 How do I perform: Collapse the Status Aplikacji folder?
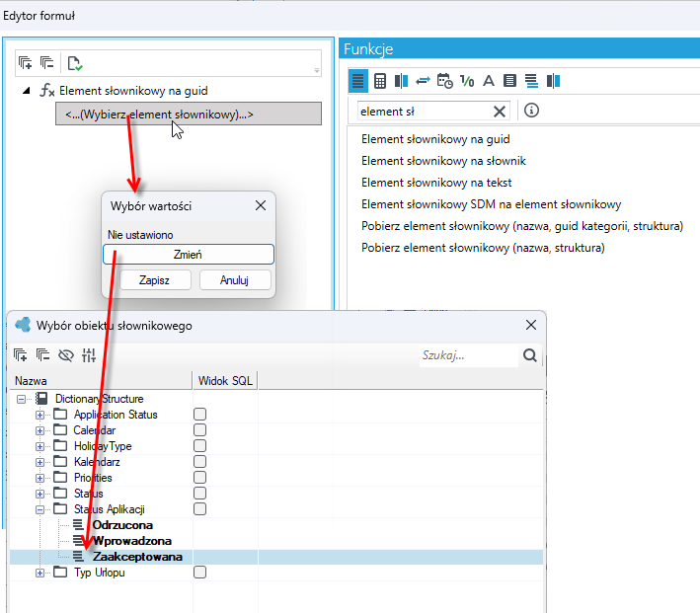(x=39, y=509)
